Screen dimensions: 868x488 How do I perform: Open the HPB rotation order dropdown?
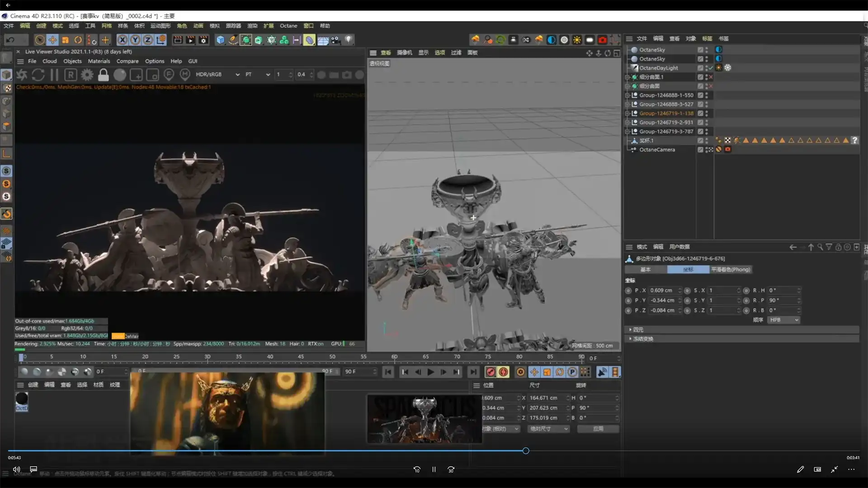pos(783,320)
